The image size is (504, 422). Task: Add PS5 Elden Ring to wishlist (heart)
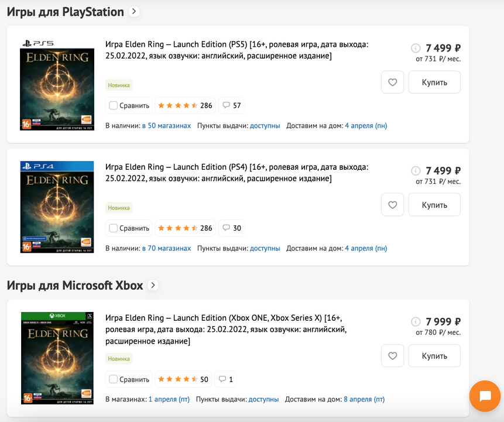click(392, 83)
